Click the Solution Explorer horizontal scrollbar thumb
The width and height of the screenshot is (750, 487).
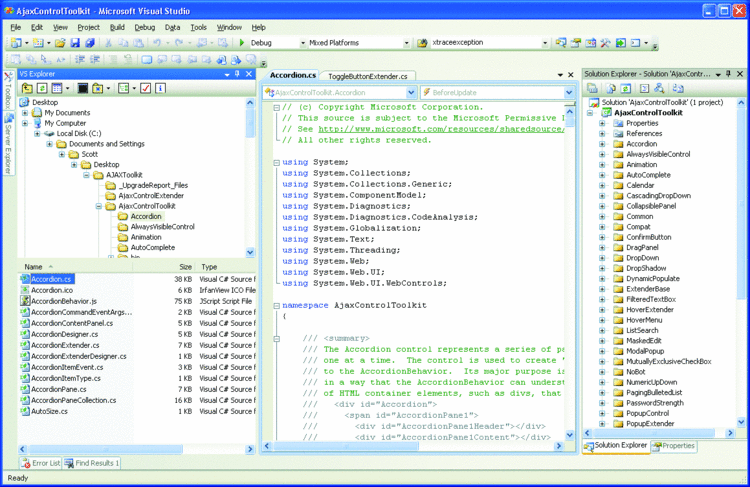pos(653,433)
